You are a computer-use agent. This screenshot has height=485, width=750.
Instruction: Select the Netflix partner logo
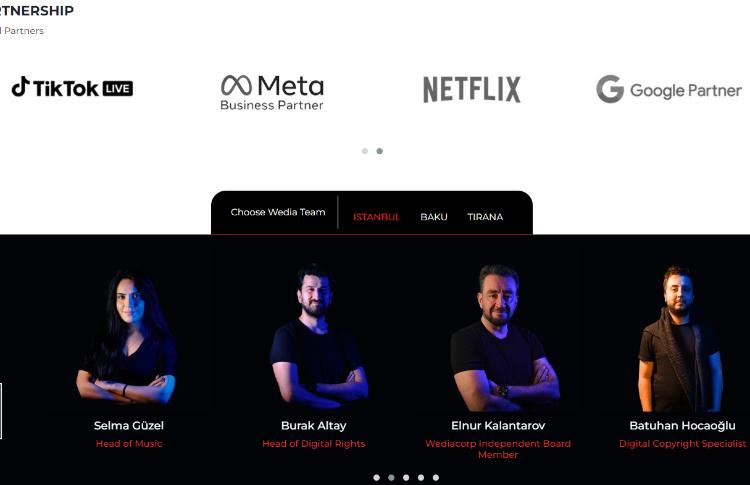coord(472,89)
